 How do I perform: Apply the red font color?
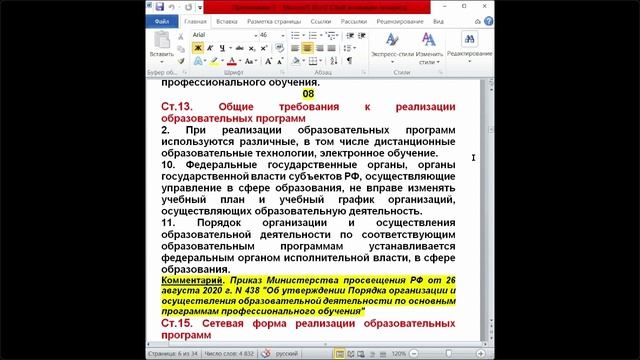[231, 61]
